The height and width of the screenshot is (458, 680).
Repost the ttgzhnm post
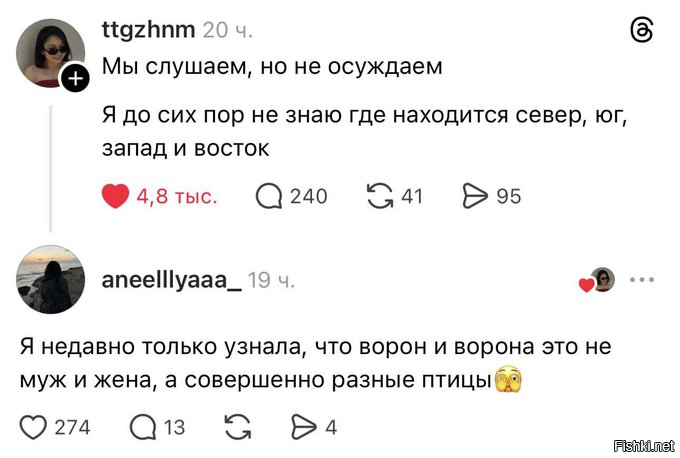pyautogui.click(x=380, y=196)
